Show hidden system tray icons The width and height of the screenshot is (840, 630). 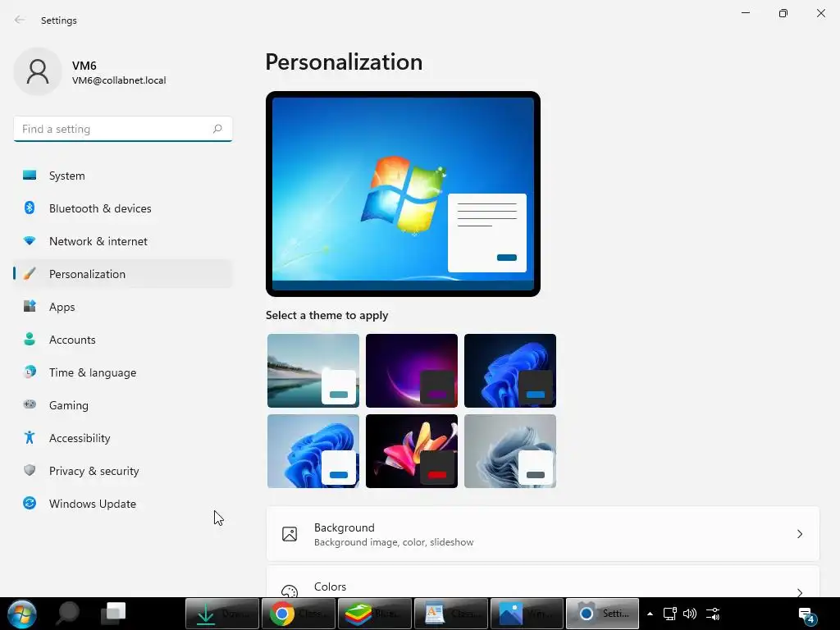pyautogui.click(x=650, y=614)
